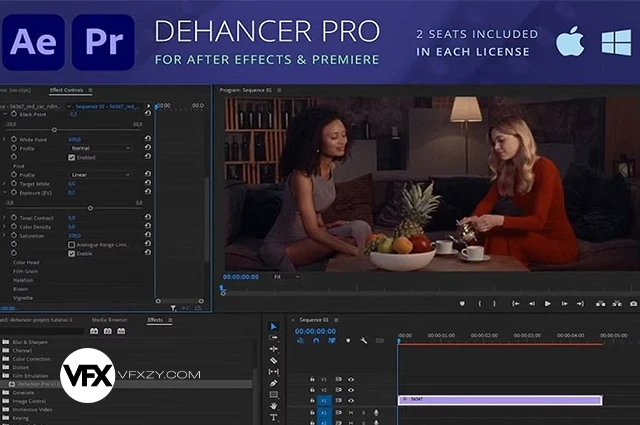Open the Profile dropdown showing Normal
This screenshot has width=640, height=425.
[100, 148]
